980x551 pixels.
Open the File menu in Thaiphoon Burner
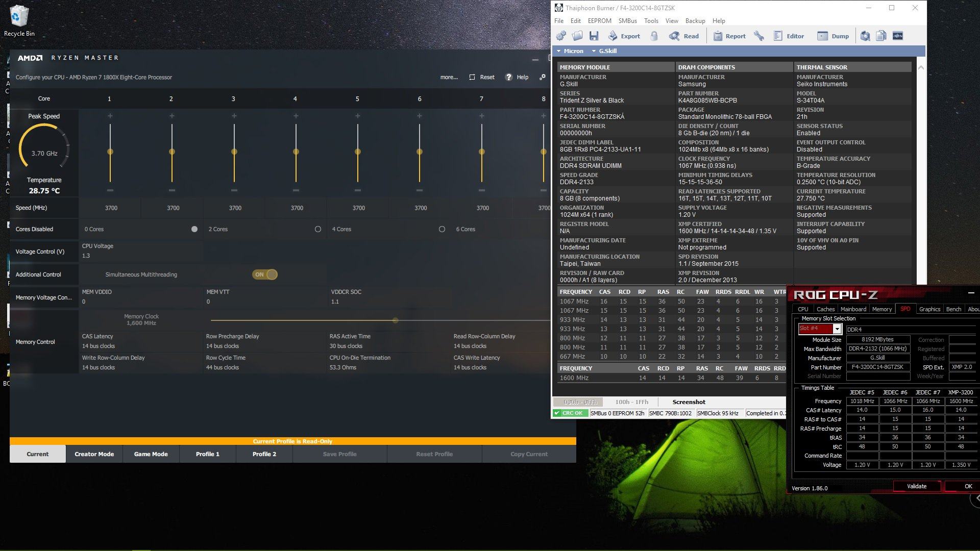click(559, 21)
